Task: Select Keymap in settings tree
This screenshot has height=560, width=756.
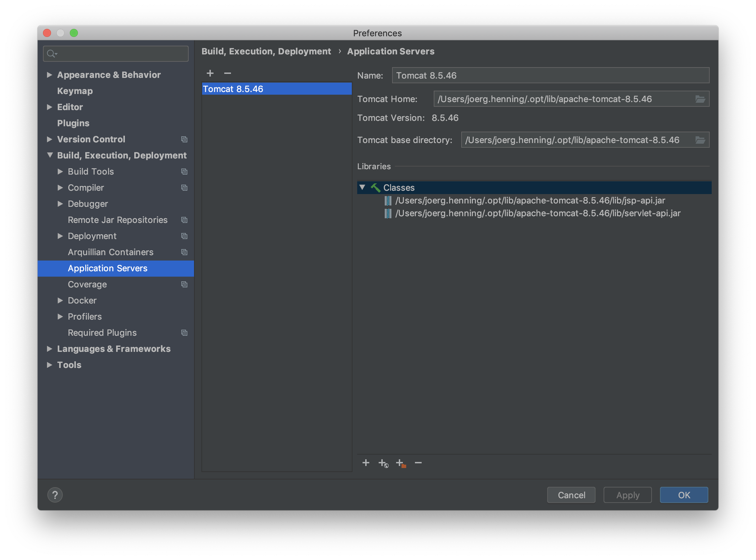Action: point(75,91)
